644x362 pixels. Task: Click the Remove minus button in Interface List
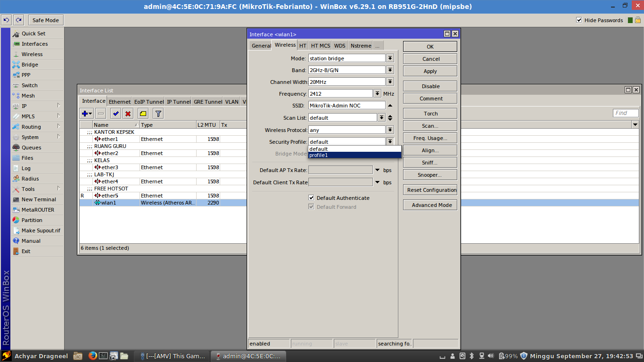(100, 114)
